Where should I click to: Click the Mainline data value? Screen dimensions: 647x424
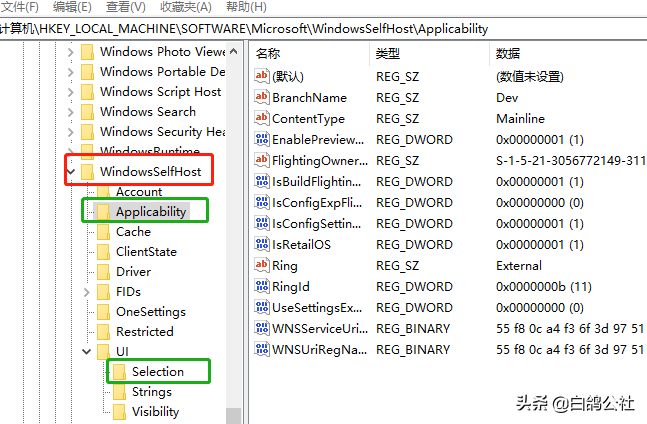tap(520, 119)
